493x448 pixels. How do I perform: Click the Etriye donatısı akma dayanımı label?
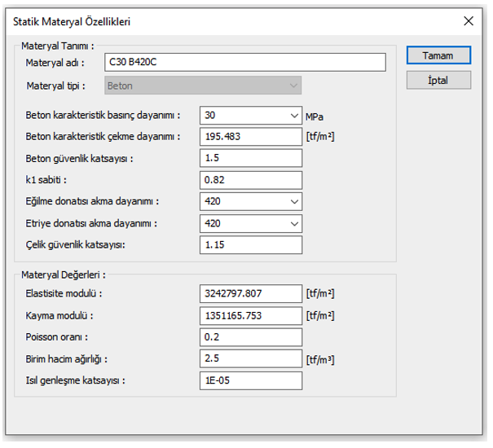[91, 223]
